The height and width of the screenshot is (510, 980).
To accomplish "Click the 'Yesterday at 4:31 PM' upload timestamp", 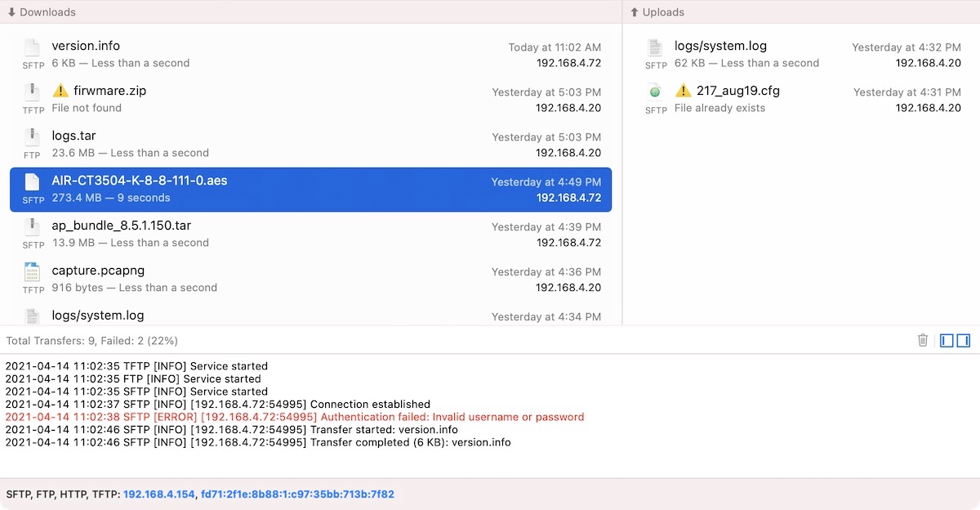I will tap(907, 92).
